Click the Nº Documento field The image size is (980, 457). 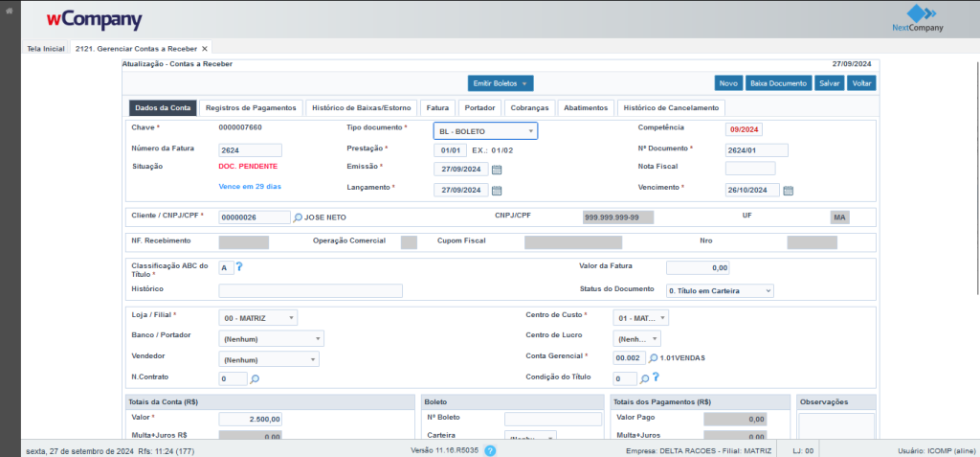[x=756, y=150]
